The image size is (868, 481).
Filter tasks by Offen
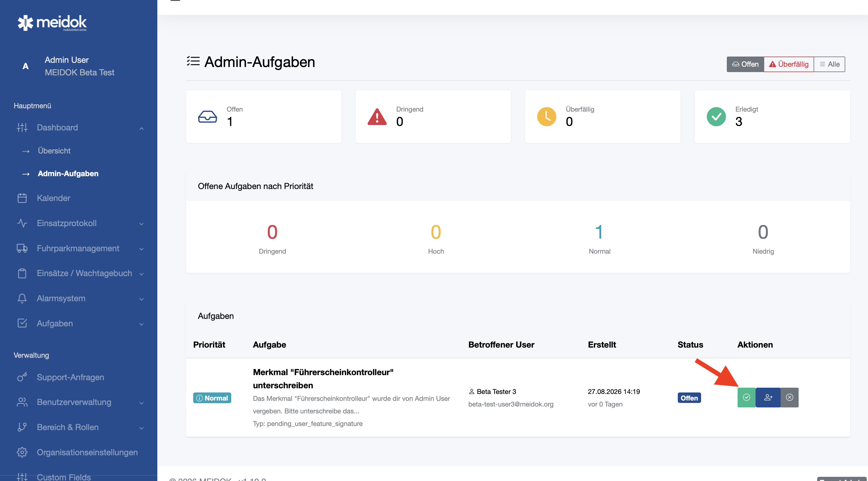click(x=745, y=64)
